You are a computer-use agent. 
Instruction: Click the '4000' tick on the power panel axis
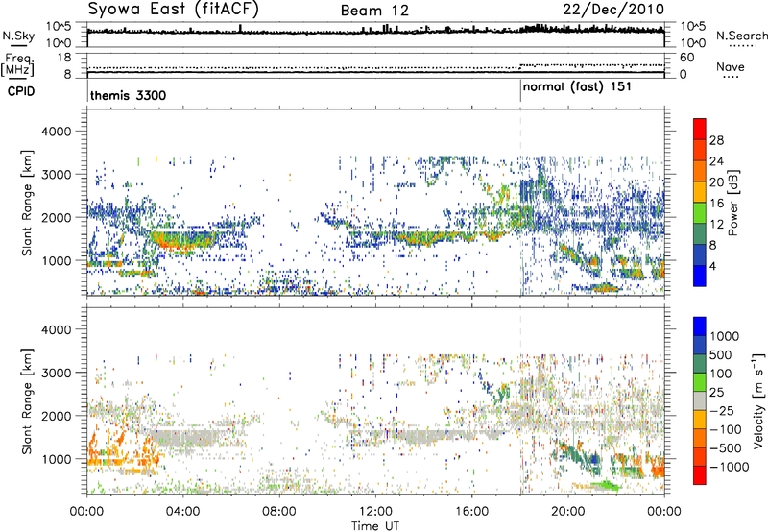56,132
